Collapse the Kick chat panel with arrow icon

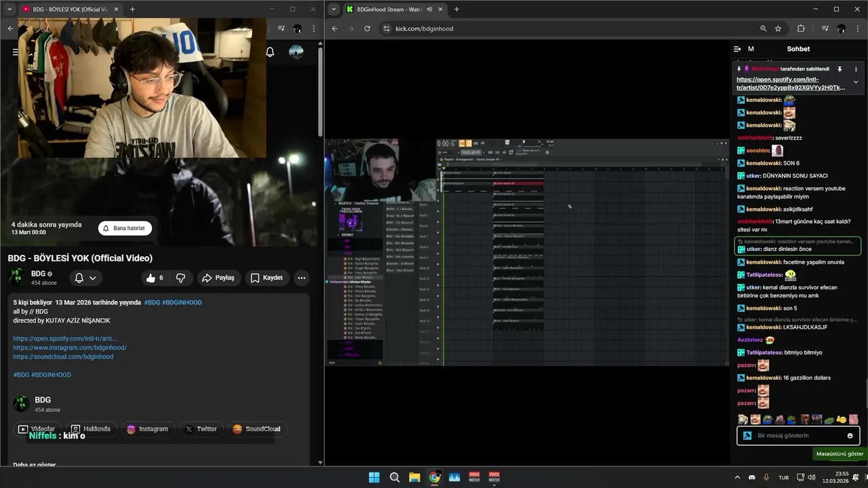click(x=737, y=49)
